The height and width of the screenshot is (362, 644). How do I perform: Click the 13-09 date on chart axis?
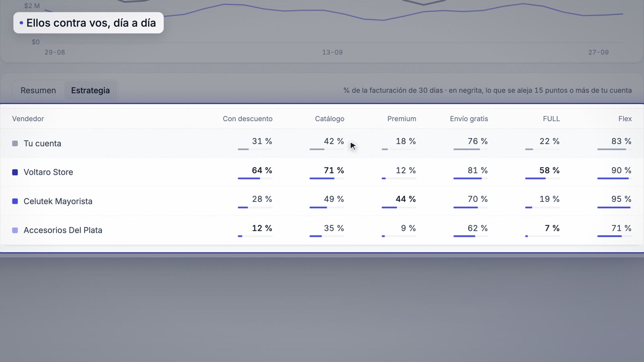coord(332,52)
